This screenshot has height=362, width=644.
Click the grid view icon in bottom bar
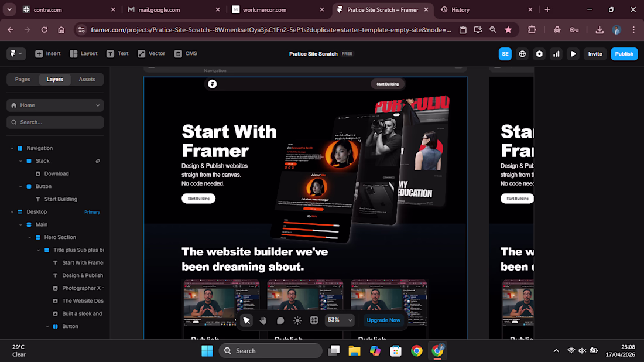(x=314, y=320)
